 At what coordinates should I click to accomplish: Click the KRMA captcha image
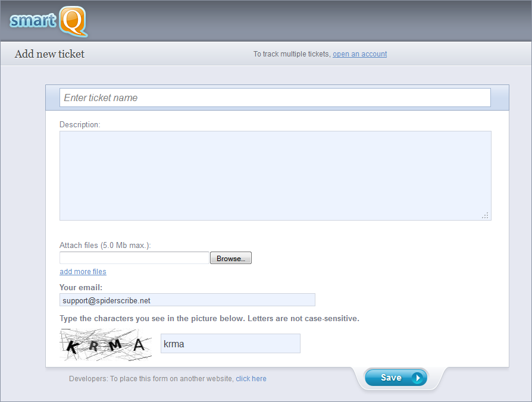click(x=106, y=345)
